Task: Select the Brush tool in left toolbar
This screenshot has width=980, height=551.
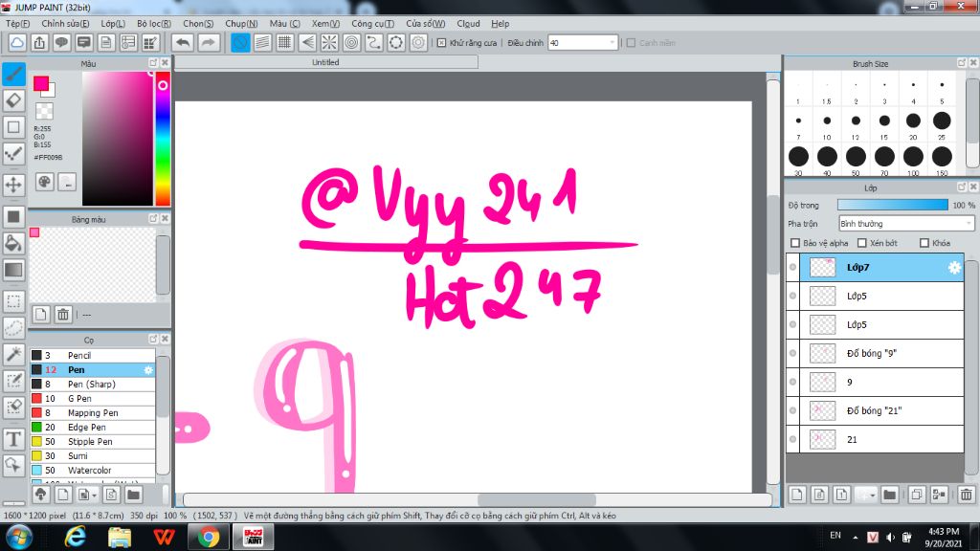Action: 13,74
